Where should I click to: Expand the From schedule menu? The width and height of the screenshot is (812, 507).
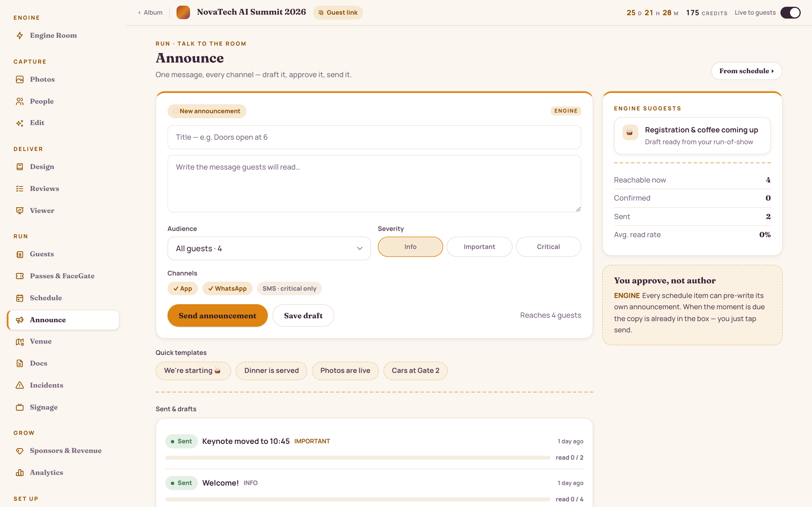point(747,71)
